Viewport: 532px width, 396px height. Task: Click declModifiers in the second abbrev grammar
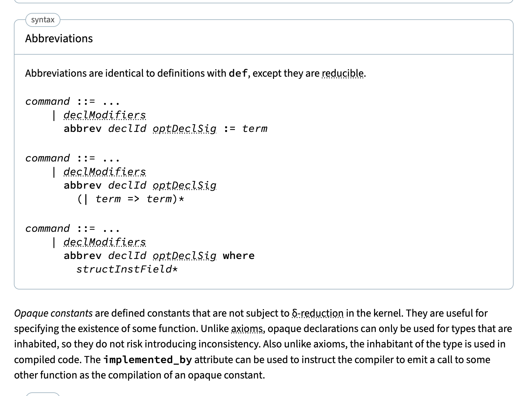click(x=104, y=172)
